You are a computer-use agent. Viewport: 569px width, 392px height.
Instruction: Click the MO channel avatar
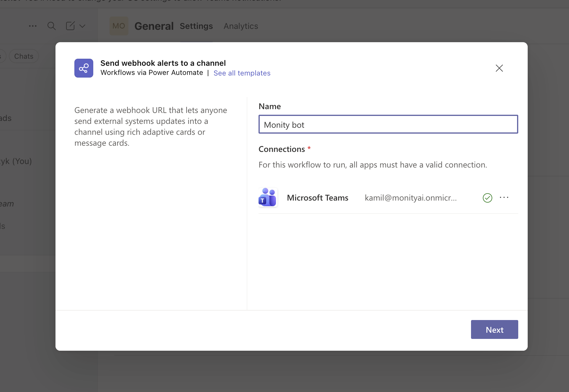pos(119,26)
